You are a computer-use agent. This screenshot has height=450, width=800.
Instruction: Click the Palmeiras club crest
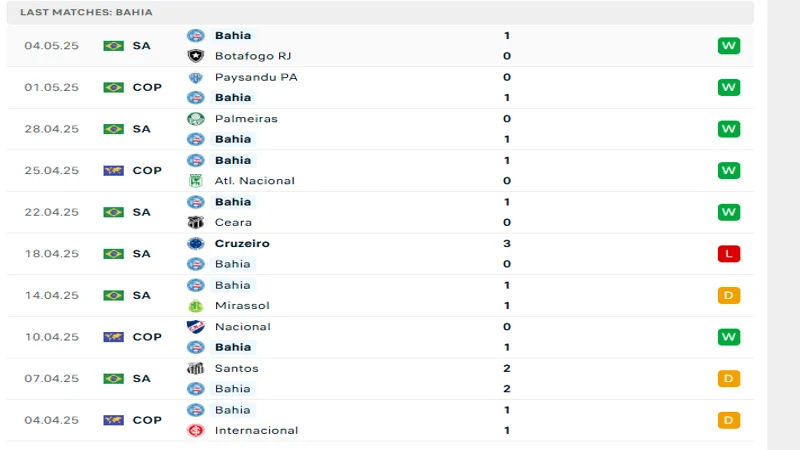point(196,118)
